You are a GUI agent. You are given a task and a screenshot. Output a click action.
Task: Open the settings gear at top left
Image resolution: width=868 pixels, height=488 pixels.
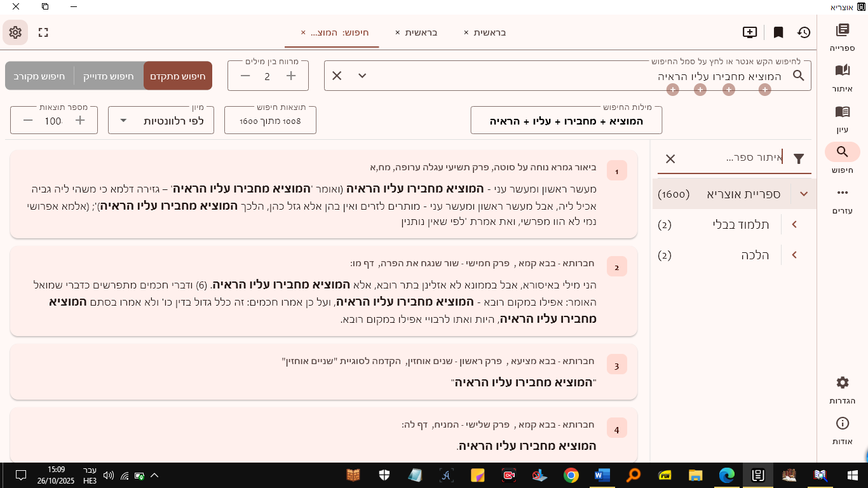[15, 32]
